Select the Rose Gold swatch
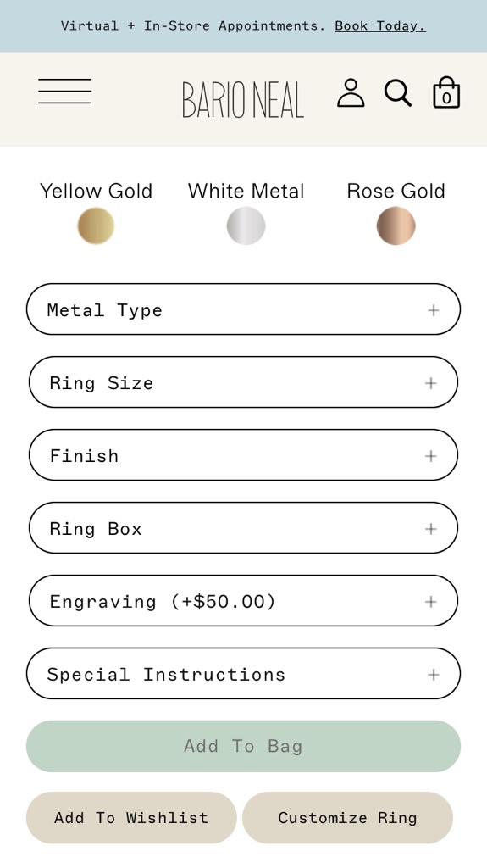The height and width of the screenshot is (868, 487). 396,225
